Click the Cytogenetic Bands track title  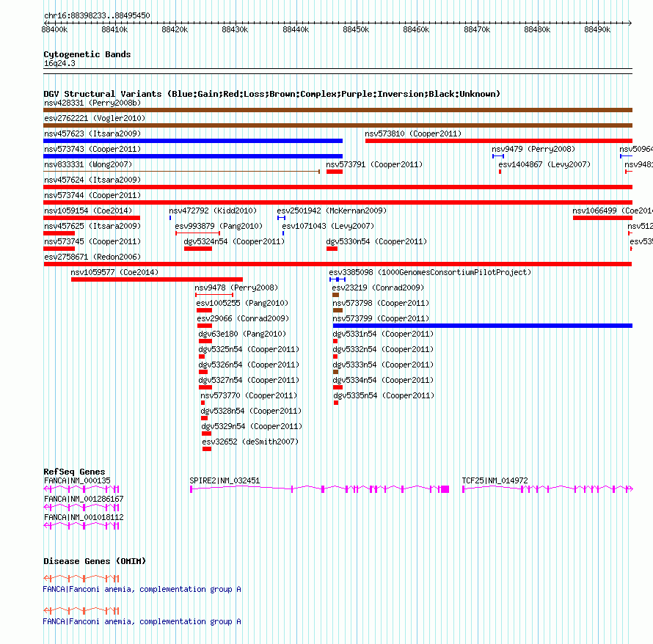tap(87, 54)
